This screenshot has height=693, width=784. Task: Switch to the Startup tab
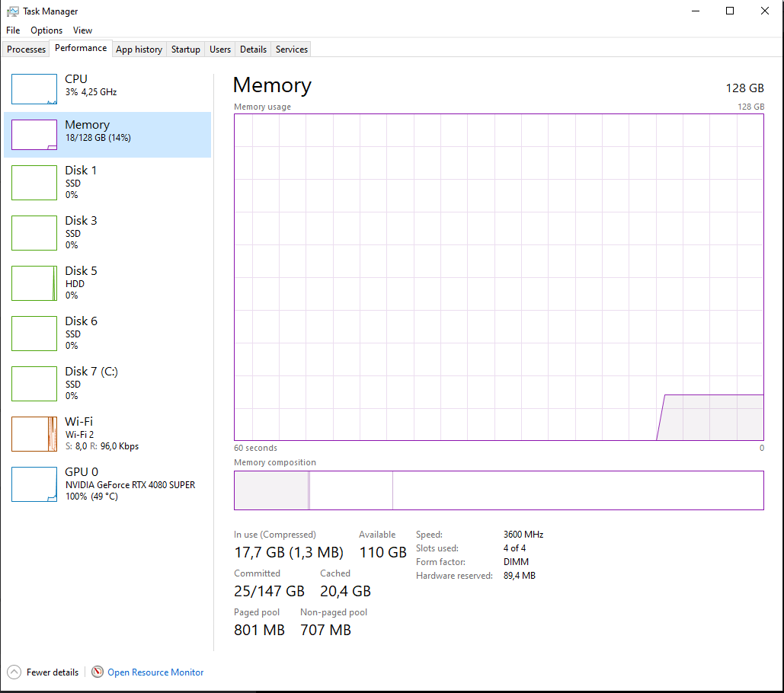[185, 49]
